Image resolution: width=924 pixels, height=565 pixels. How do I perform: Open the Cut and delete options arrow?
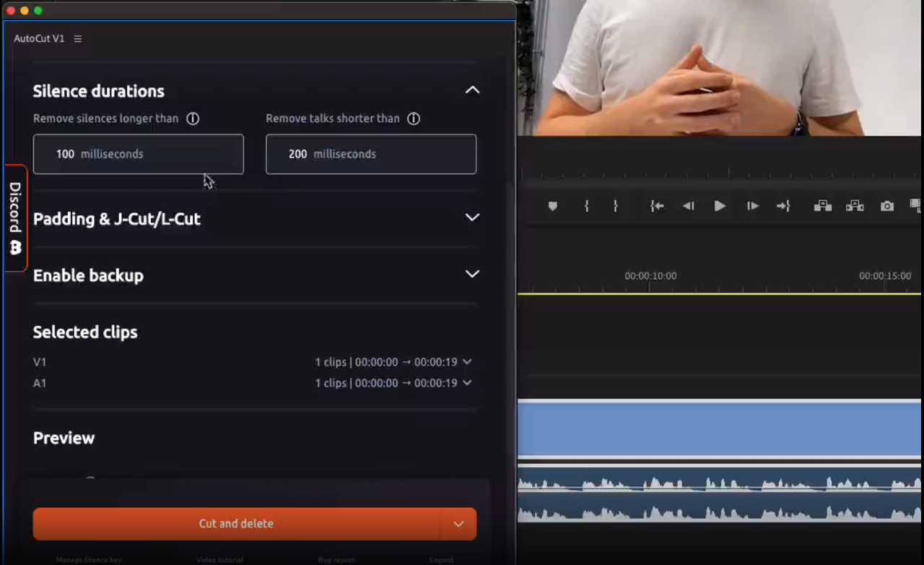coord(458,523)
